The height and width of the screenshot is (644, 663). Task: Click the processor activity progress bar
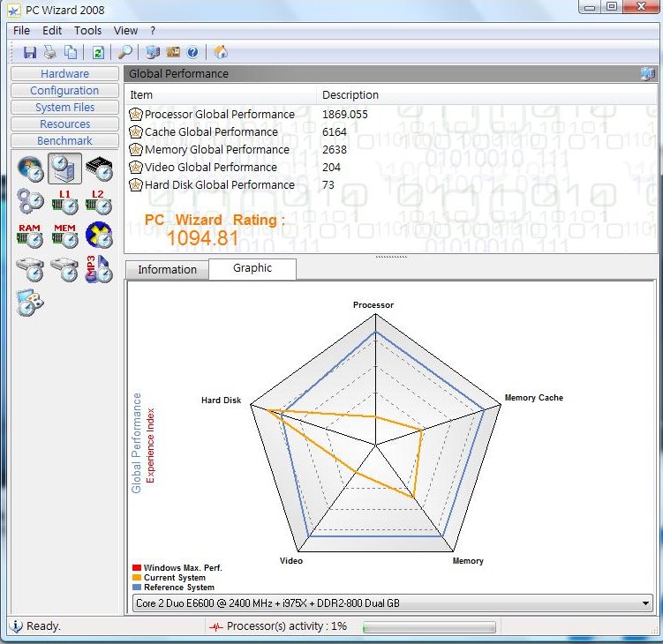point(429,626)
